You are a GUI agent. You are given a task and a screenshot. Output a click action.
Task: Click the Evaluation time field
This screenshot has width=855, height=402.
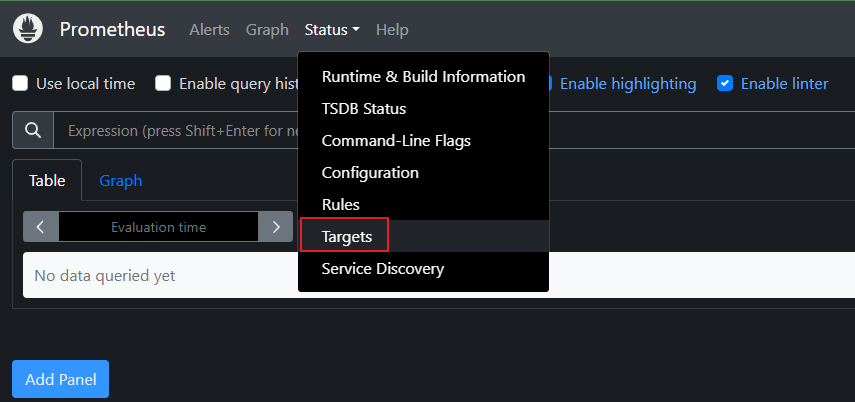tap(158, 227)
